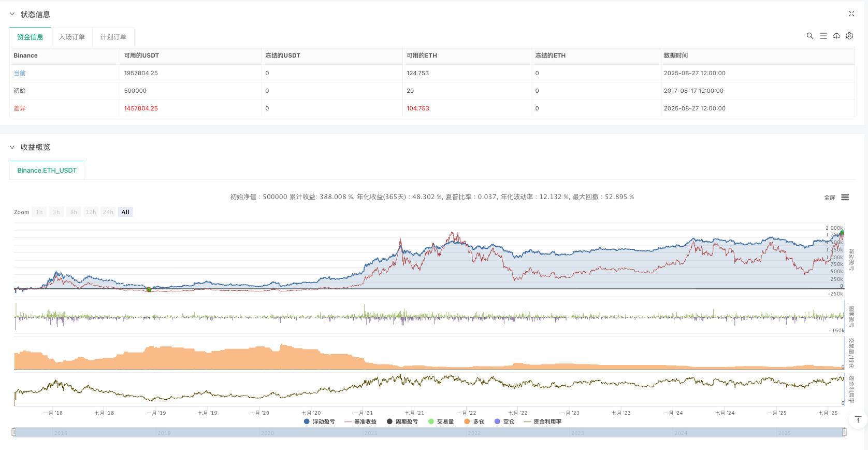Click the 全屏 fullscreen button
Screen dimensions: 868x450
point(830,198)
